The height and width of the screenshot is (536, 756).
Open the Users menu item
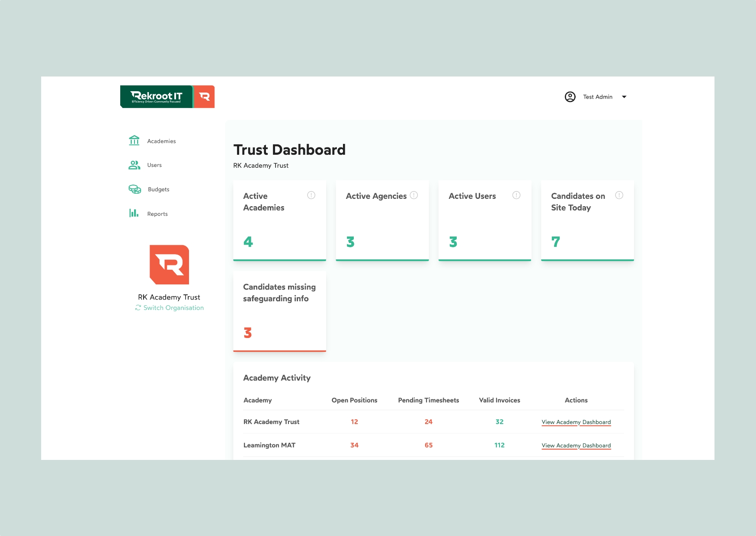[x=154, y=165]
